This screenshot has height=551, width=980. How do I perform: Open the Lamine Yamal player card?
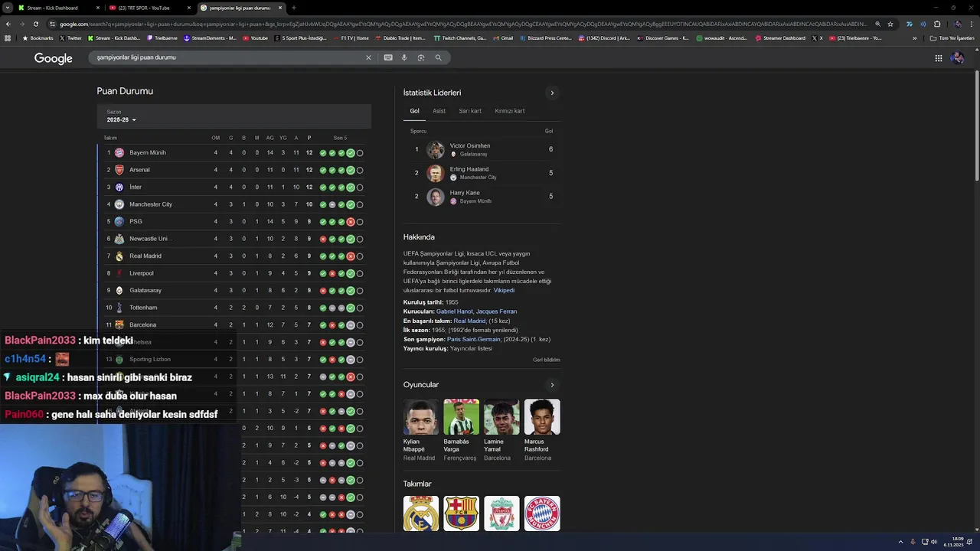tap(501, 430)
